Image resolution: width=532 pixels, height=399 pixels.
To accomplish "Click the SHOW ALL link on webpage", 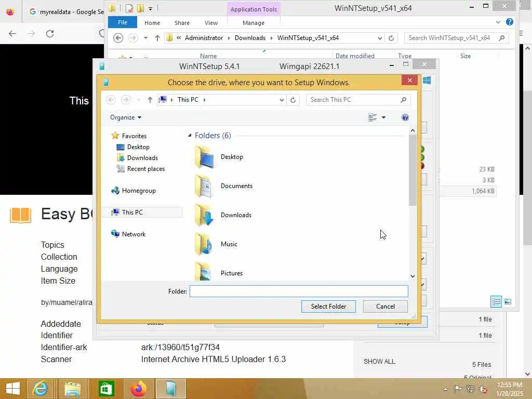I will [x=379, y=362].
